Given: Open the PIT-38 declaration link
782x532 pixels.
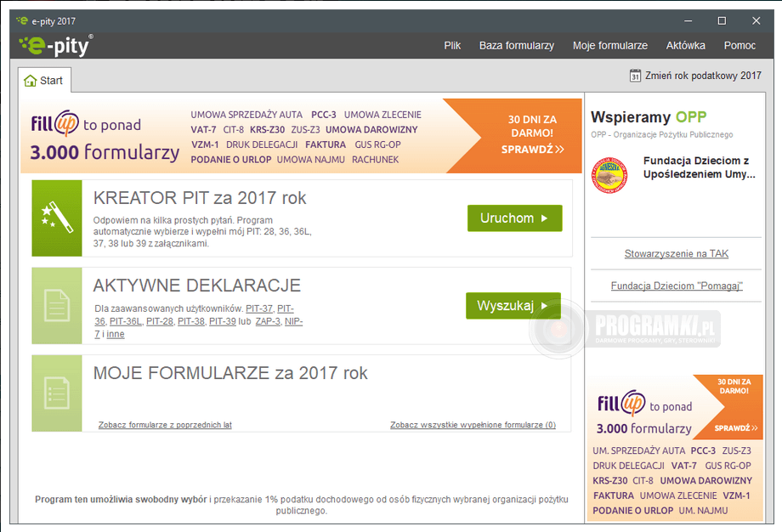Looking at the screenshot, I should pos(191,321).
